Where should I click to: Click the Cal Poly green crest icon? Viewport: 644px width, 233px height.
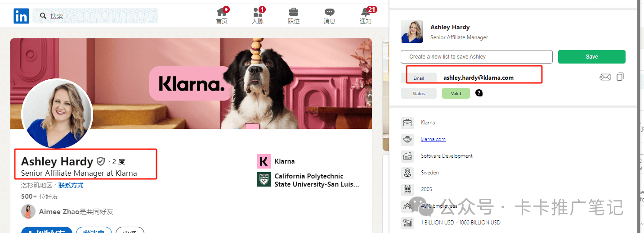click(x=264, y=179)
